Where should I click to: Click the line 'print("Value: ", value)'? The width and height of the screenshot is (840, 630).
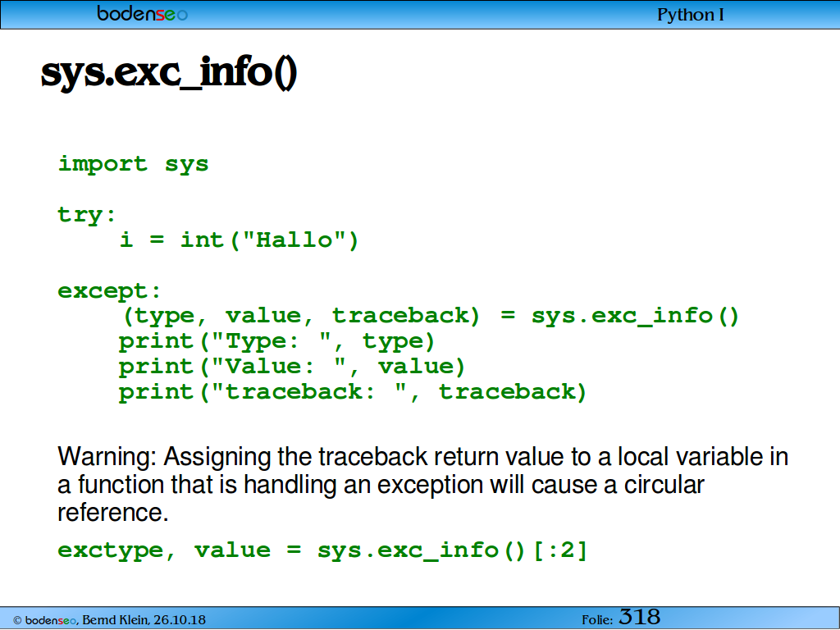click(292, 367)
